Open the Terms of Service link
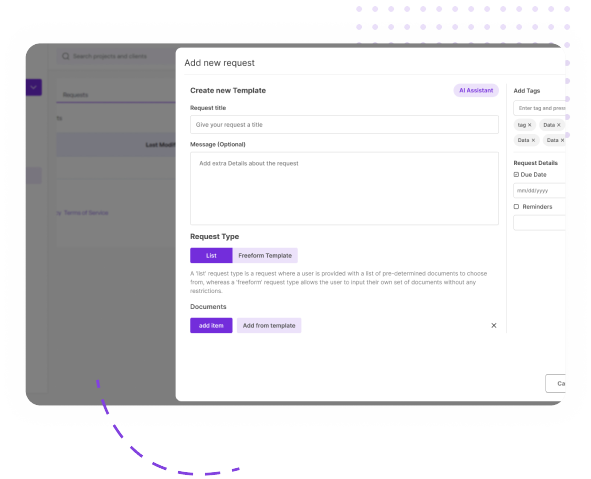The height and width of the screenshot is (479, 591). [x=86, y=213]
